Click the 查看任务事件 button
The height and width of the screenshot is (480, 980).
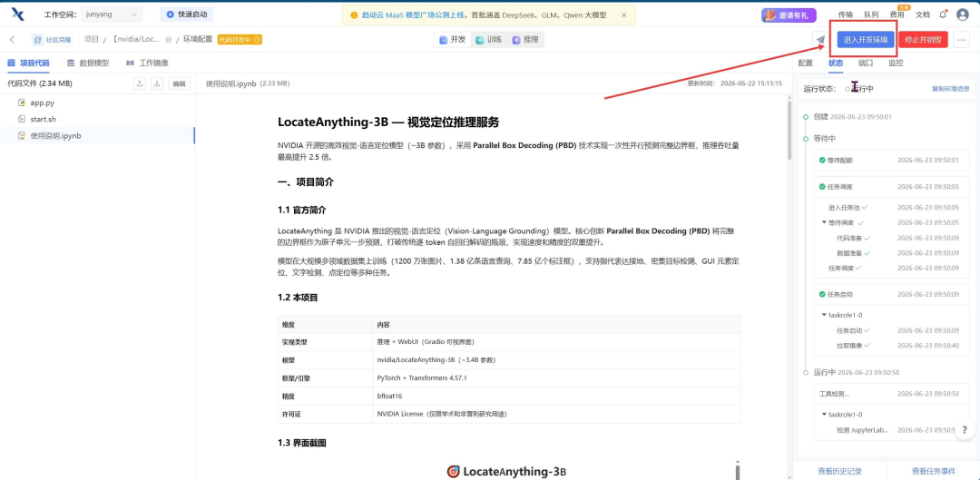click(x=933, y=471)
